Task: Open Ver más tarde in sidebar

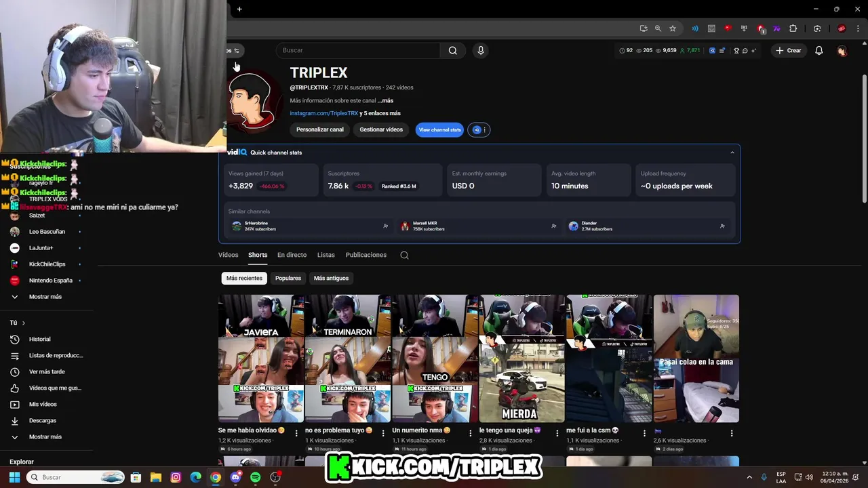Action: [46, 371]
